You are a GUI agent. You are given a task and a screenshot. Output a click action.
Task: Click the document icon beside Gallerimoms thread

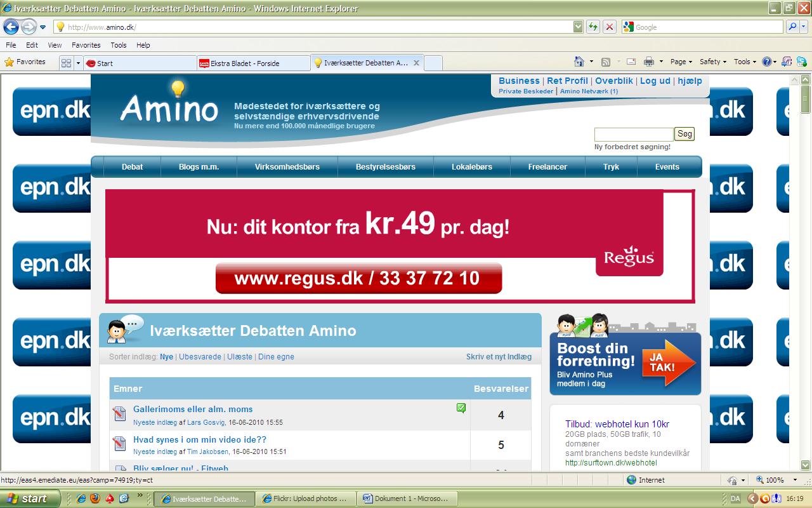pos(120,415)
